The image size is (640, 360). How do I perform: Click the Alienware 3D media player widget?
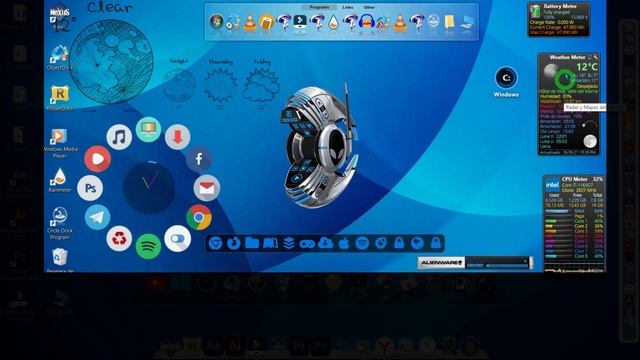[x=320, y=146]
